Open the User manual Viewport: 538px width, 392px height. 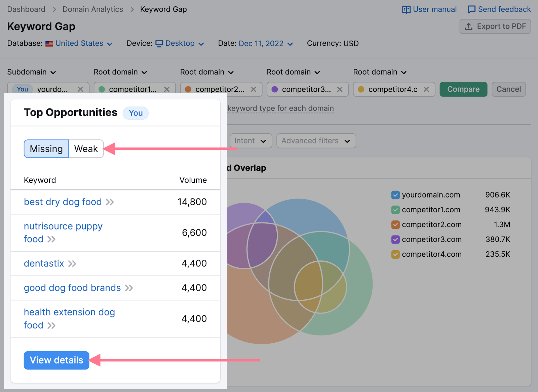[429, 9]
